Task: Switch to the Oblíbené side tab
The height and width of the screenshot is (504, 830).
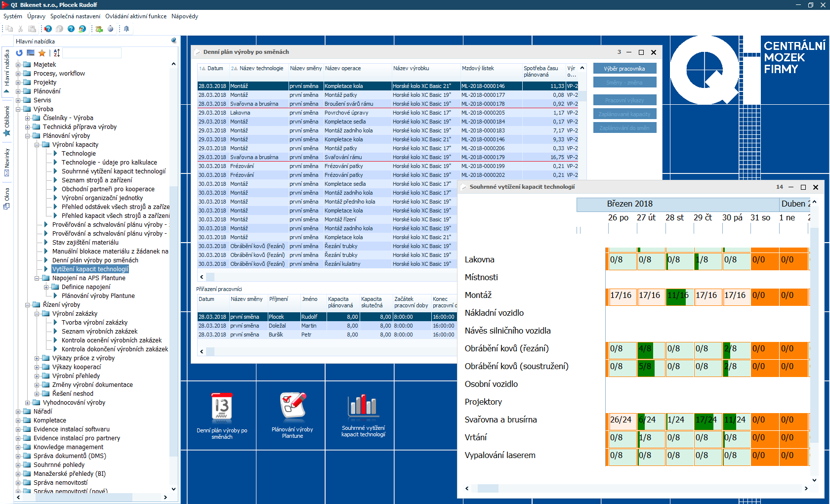Action: click(x=7, y=121)
